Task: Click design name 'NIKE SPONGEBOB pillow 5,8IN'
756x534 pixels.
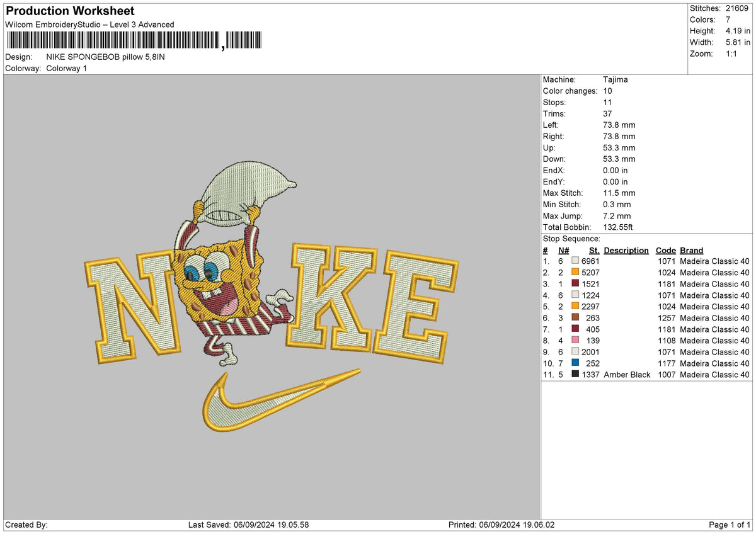Action: 106,57
